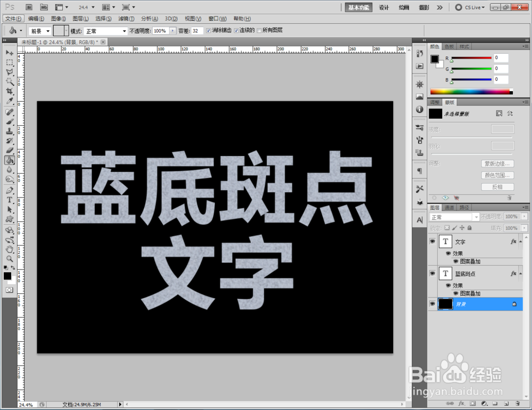The width and height of the screenshot is (532, 410).
Task: Open the opacity slider arrow 不透明度
Action: (x=173, y=31)
